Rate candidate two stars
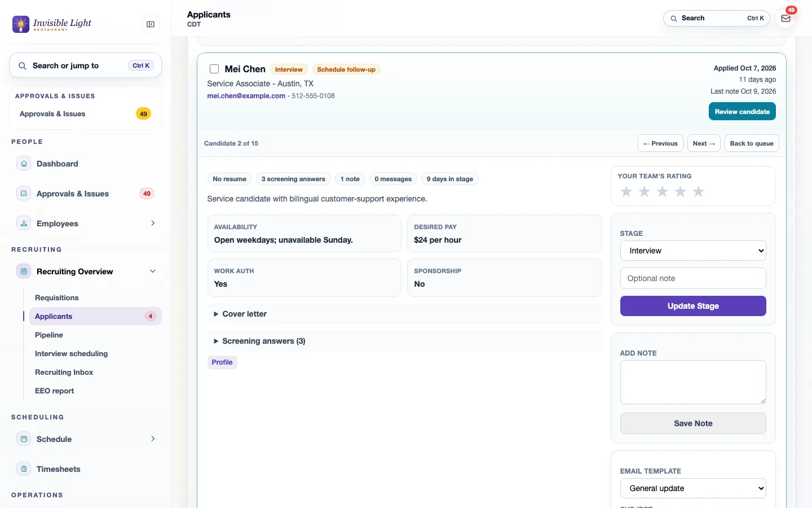Image resolution: width=812 pixels, height=508 pixels. click(644, 192)
